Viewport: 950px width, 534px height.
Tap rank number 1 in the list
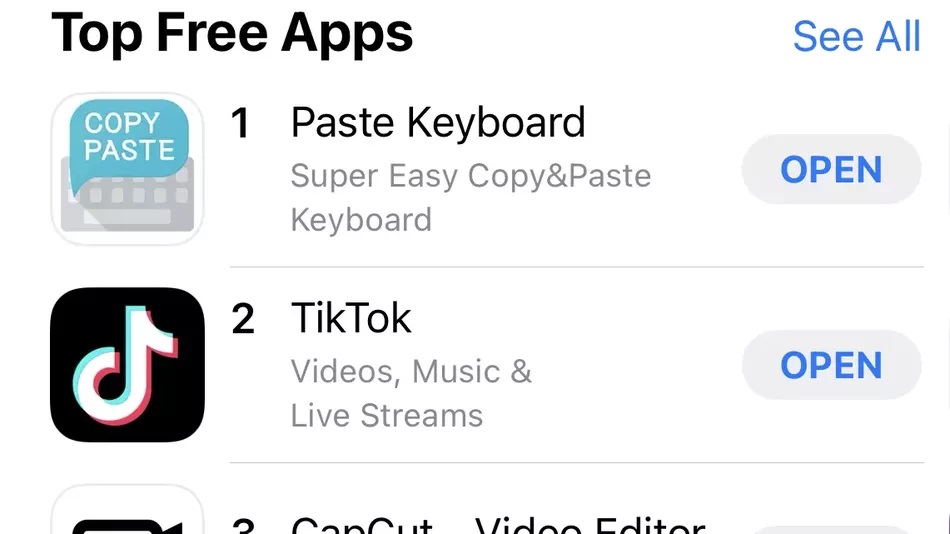(x=240, y=123)
